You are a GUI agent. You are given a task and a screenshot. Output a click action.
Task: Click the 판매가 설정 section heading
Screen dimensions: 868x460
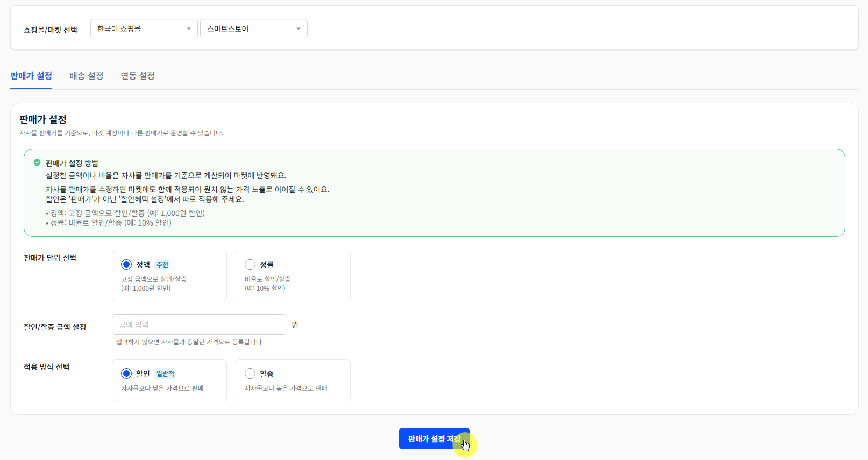point(43,119)
